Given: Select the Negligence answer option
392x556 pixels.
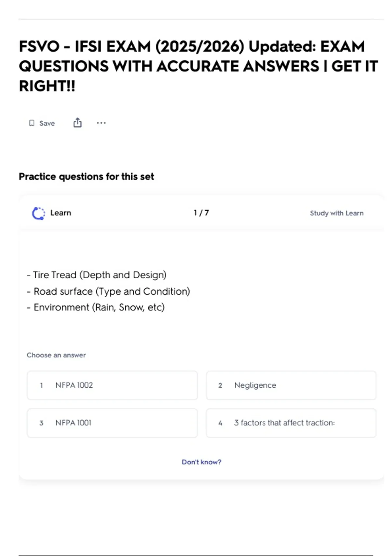Looking at the screenshot, I should click(x=291, y=385).
